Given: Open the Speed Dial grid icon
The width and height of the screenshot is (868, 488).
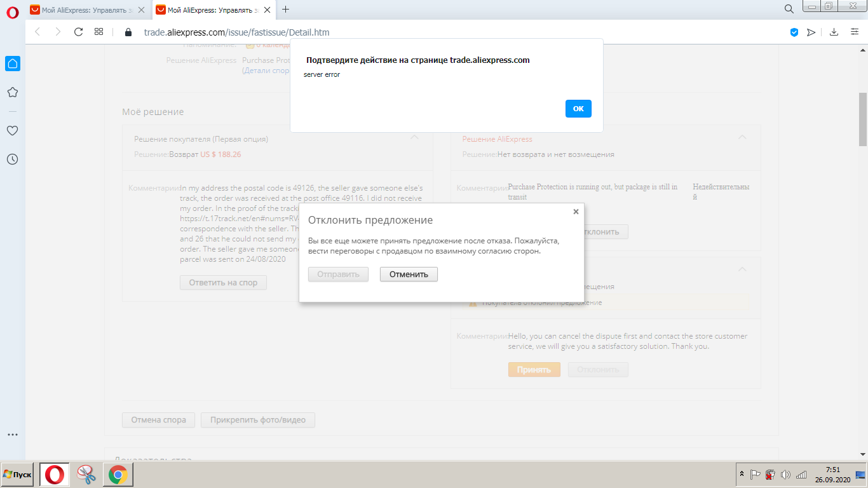Looking at the screenshot, I should tap(98, 32).
